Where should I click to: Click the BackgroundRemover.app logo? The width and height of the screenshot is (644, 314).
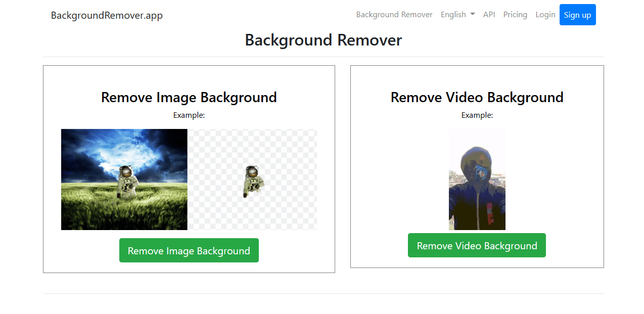click(x=106, y=15)
